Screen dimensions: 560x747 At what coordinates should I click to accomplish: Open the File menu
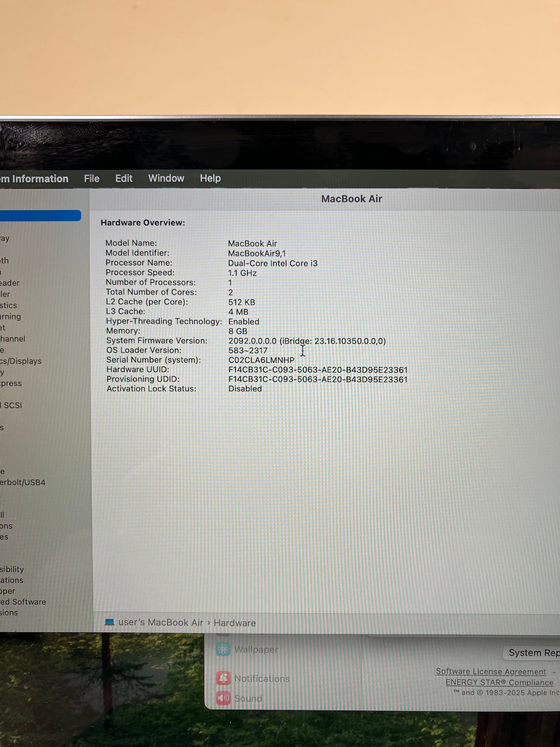tap(92, 178)
